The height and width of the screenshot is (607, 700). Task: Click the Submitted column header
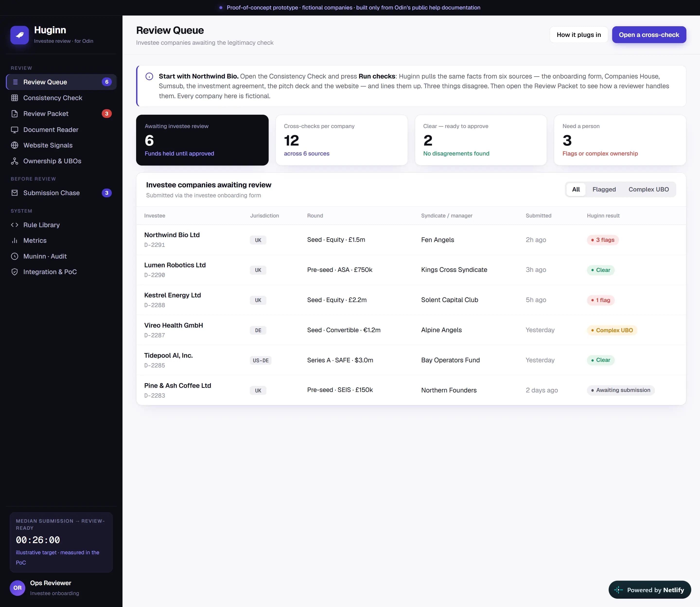pos(538,216)
